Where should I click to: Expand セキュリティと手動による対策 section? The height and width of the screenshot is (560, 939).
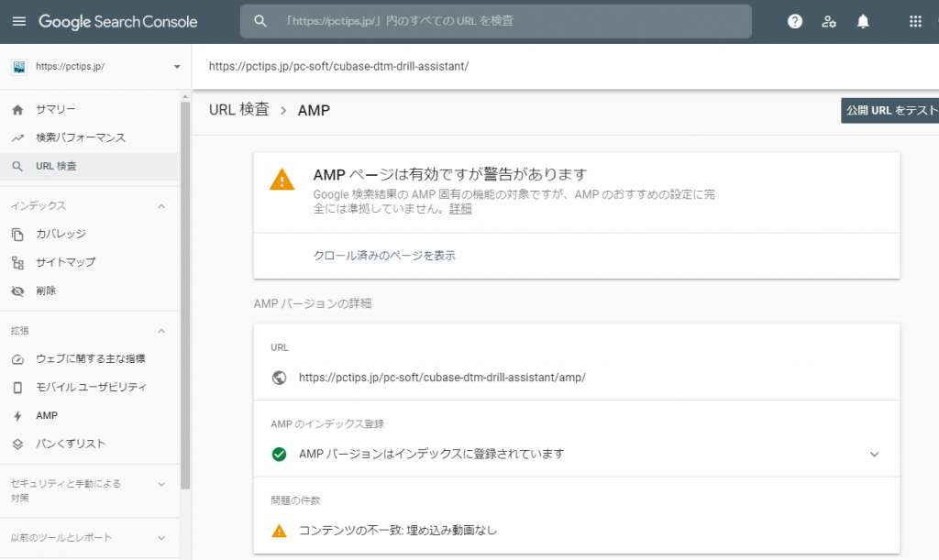tap(161, 484)
